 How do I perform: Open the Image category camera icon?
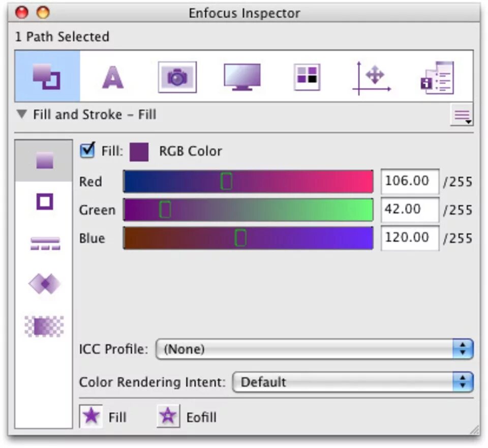[177, 77]
